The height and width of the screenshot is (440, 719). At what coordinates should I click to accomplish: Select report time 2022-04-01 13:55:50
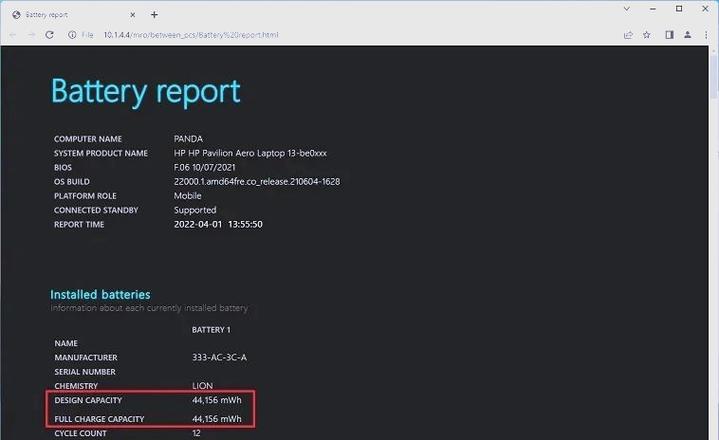(x=218, y=224)
